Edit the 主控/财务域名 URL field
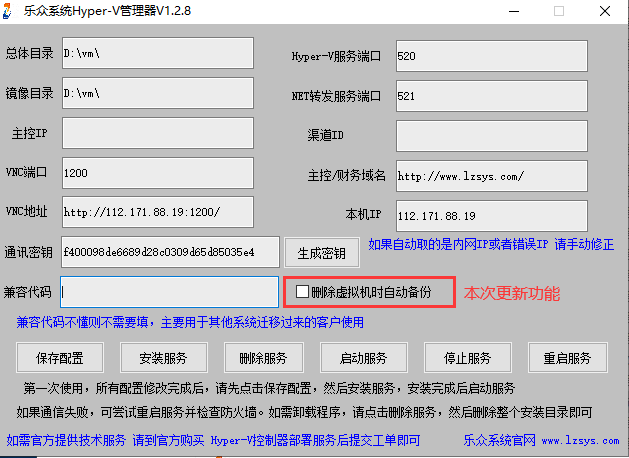629x458 pixels. tap(492, 176)
